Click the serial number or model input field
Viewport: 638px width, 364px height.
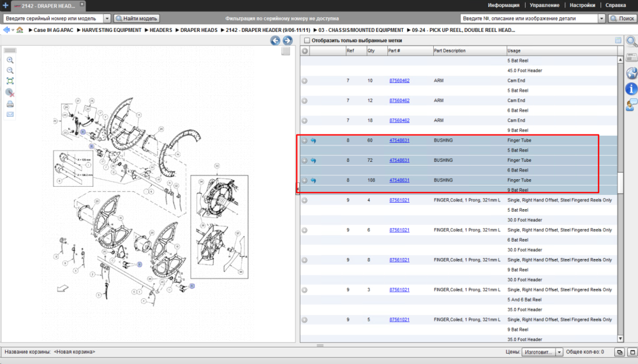click(54, 18)
